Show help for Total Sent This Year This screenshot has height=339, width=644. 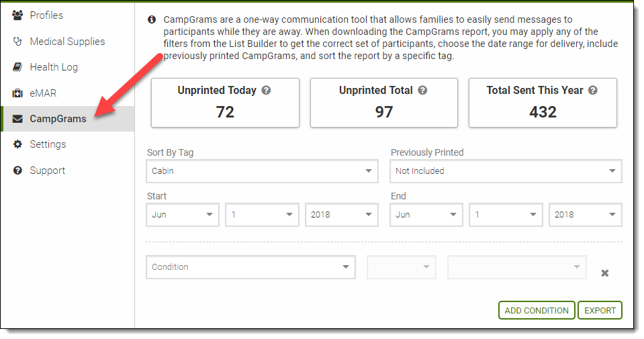click(x=593, y=91)
